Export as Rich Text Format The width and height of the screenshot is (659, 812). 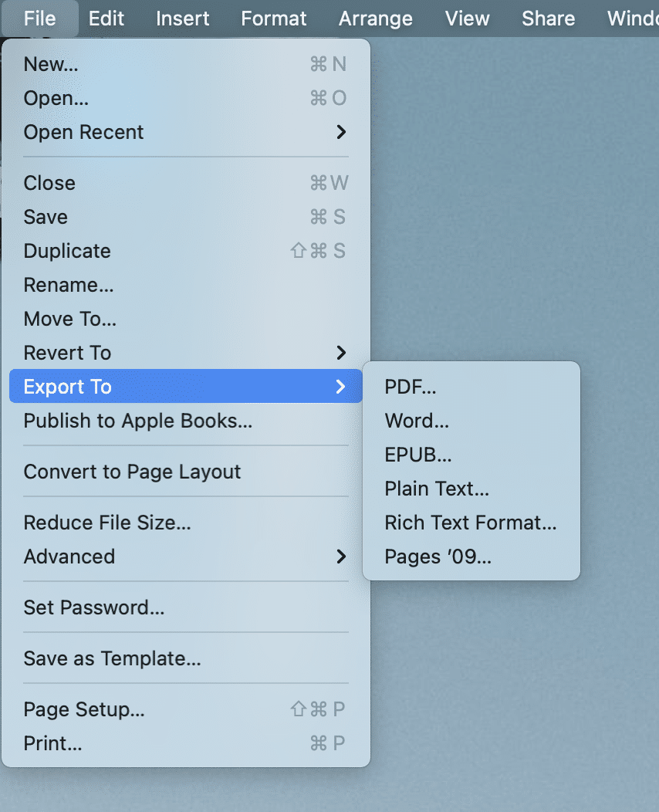(470, 523)
